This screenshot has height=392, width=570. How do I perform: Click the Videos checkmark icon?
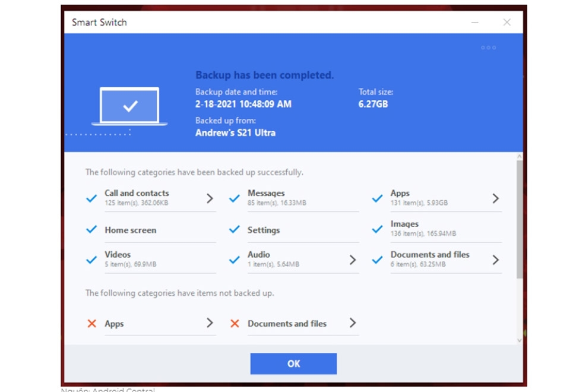click(91, 260)
